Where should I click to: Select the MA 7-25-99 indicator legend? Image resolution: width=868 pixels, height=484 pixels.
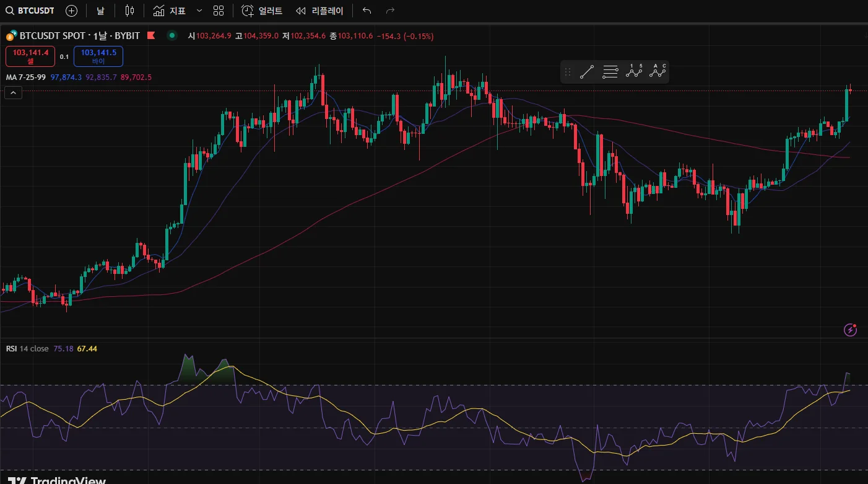tap(26, 77)
